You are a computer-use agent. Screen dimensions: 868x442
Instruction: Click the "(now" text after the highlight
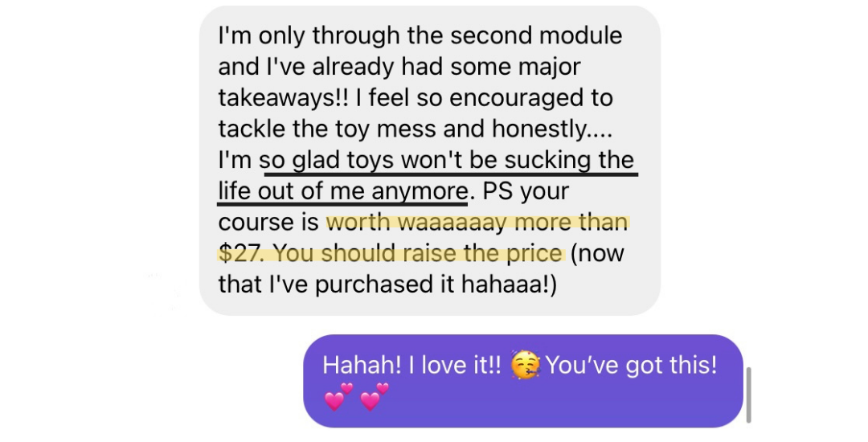point(597,253)
